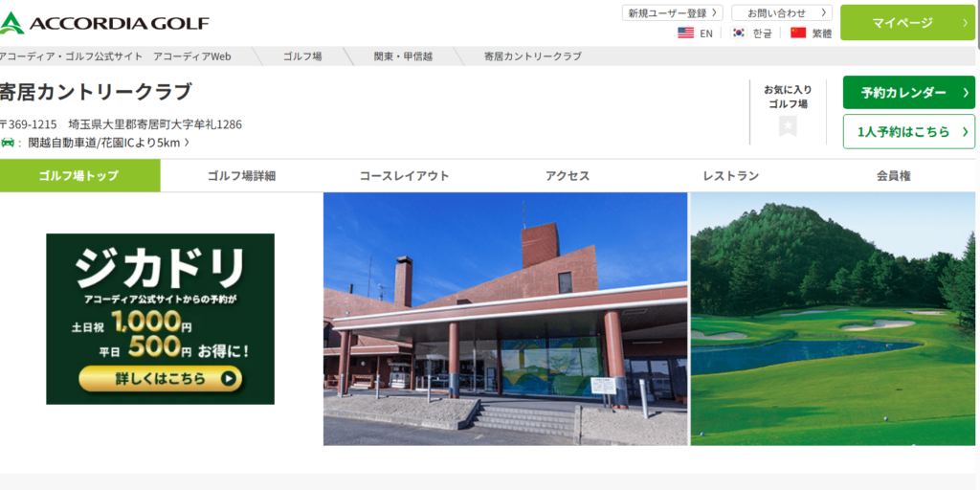Open the 新規ユーザー登録 link
Viewport: 980px width, 490px height.
coord(673,12)
